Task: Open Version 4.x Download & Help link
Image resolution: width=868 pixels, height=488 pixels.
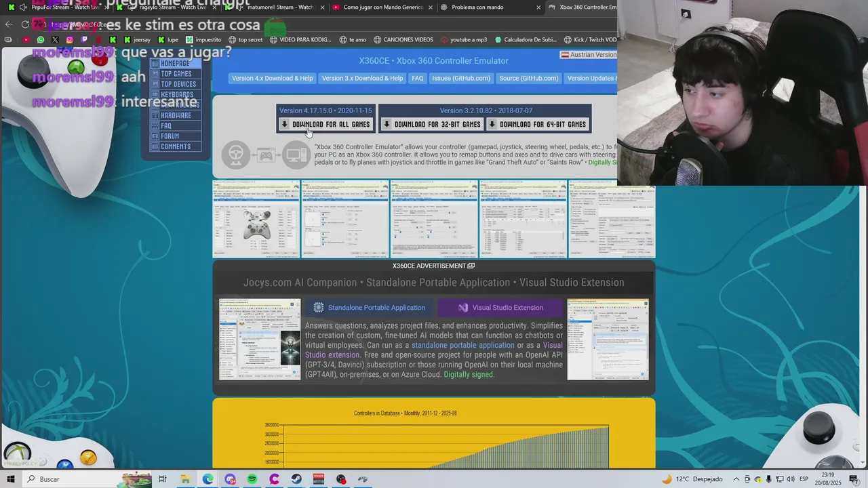Action: (x=273, y=78)
